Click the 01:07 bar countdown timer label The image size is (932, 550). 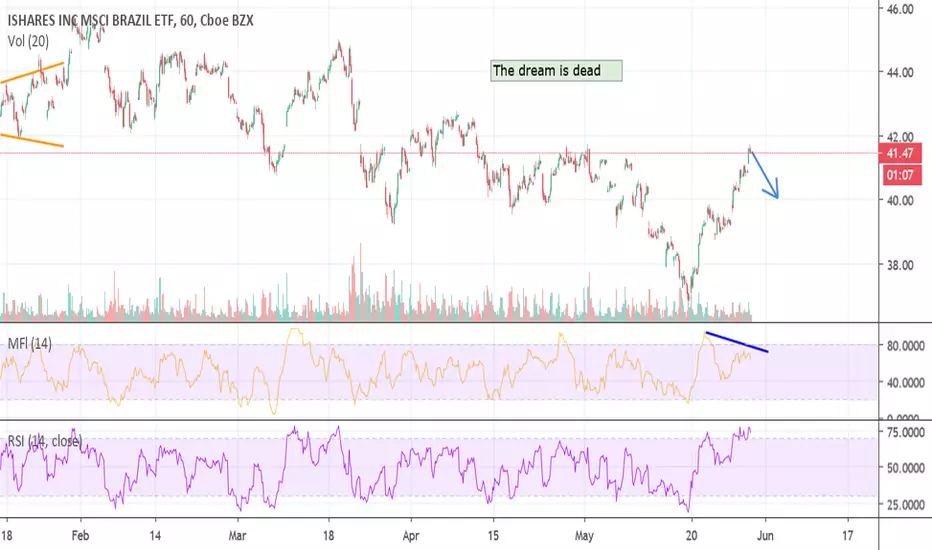(900, 175)
